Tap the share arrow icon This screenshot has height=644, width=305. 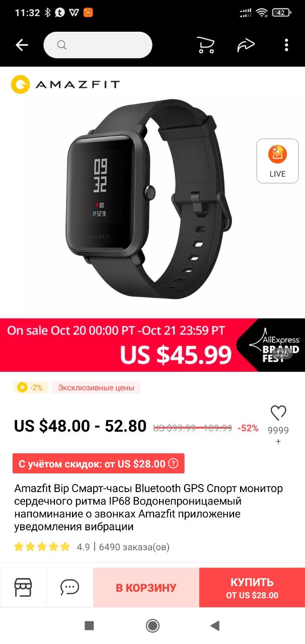(x=246, y=45)
